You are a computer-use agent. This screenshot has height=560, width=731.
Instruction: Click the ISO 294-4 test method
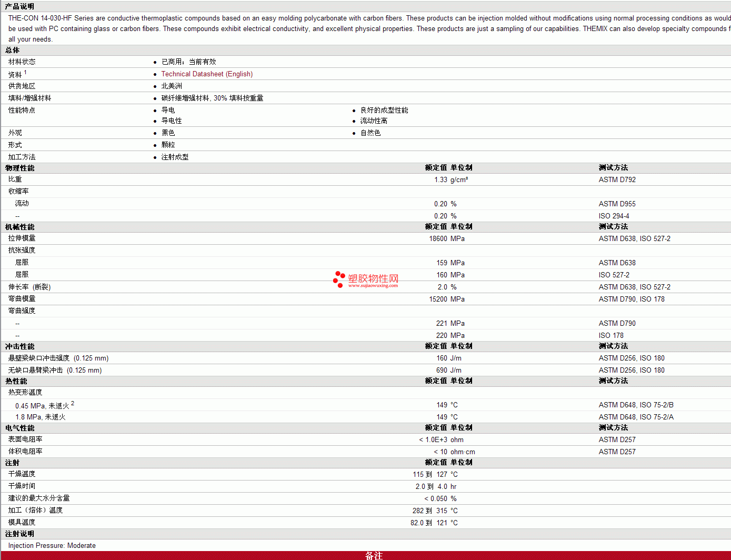click(614, 216)
